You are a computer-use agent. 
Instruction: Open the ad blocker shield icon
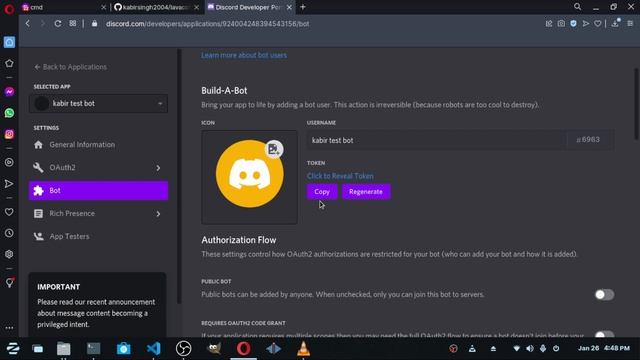pos(573,24)
